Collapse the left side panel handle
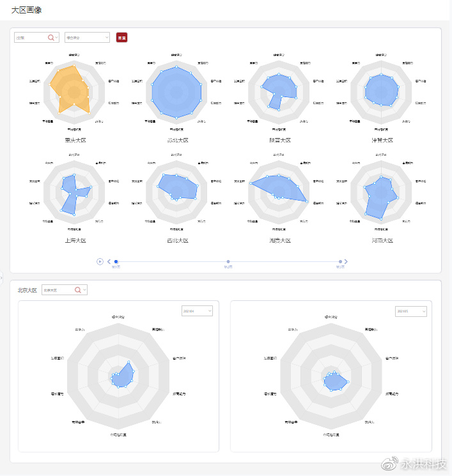This screenshot has width=452, height=476. point(1,277)
